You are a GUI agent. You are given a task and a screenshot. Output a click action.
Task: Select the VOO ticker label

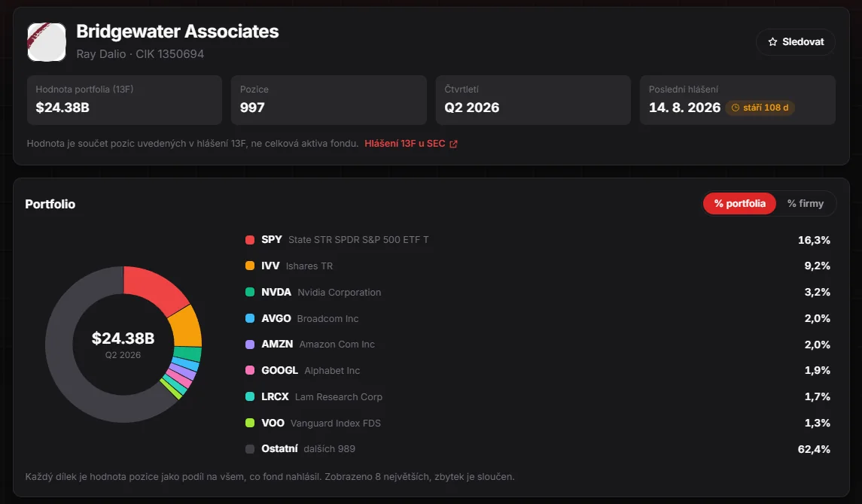click(x=273, y=423)
